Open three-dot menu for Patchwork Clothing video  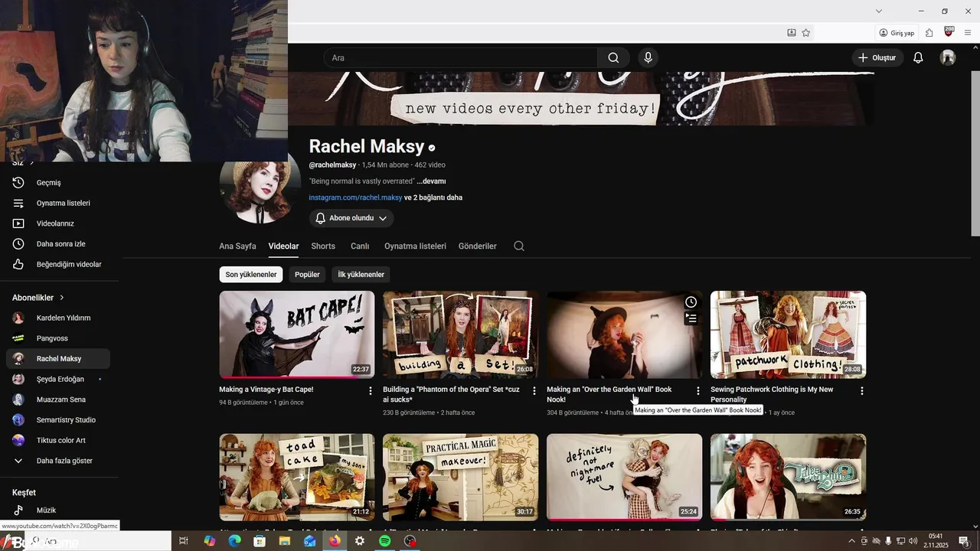pos(861,391)
